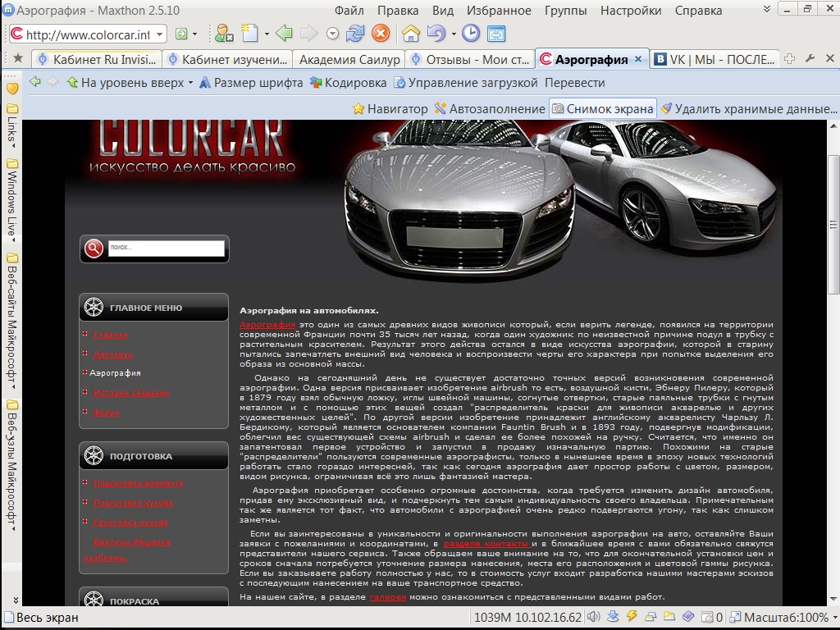Toggle the popup blocker counter in status bar

pos(712,617)
